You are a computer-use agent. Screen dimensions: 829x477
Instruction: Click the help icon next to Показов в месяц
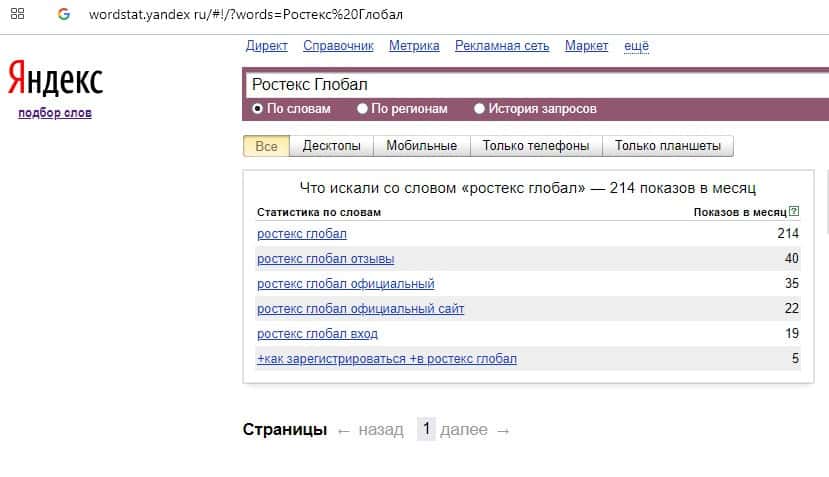coord(794,211)
